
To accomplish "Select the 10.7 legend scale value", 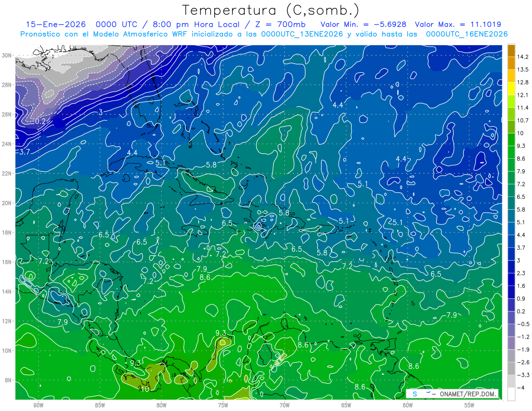I will [523, 121].
